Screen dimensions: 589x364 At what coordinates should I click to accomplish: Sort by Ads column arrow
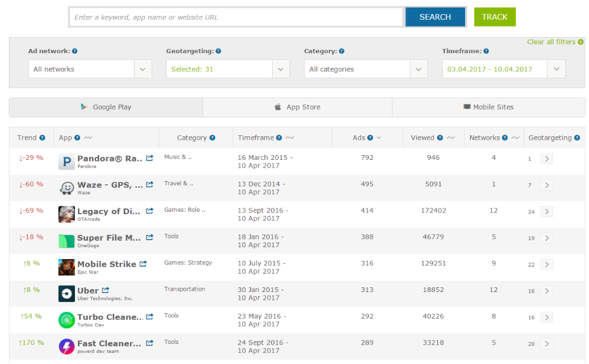pyautogui.click(x=379, y=138)
